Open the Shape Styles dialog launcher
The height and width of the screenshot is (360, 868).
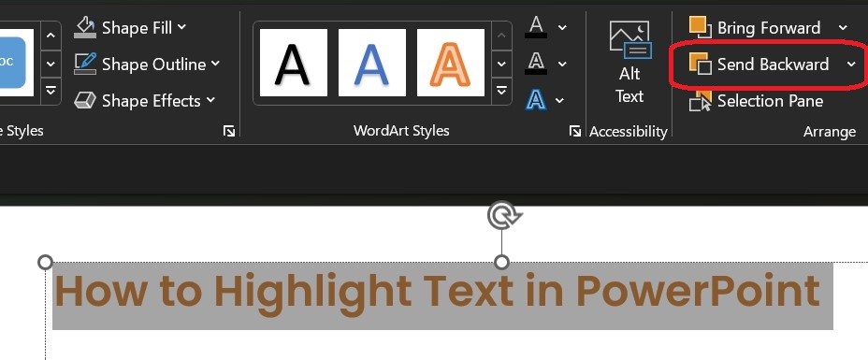click(228, 131)
